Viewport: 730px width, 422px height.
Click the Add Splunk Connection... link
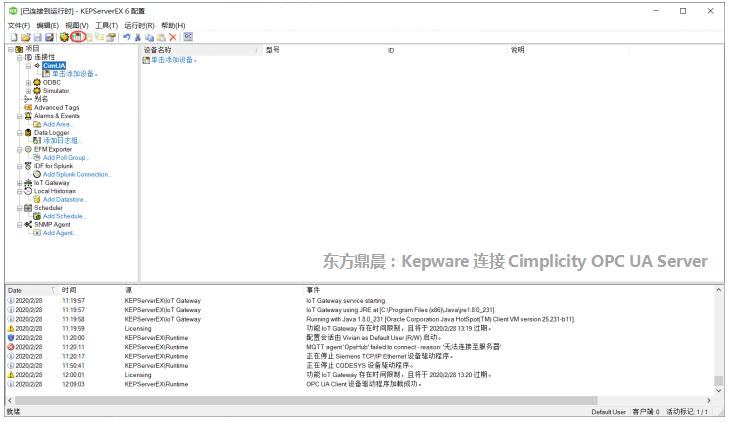pyautogui.click(x=77, y=175)
